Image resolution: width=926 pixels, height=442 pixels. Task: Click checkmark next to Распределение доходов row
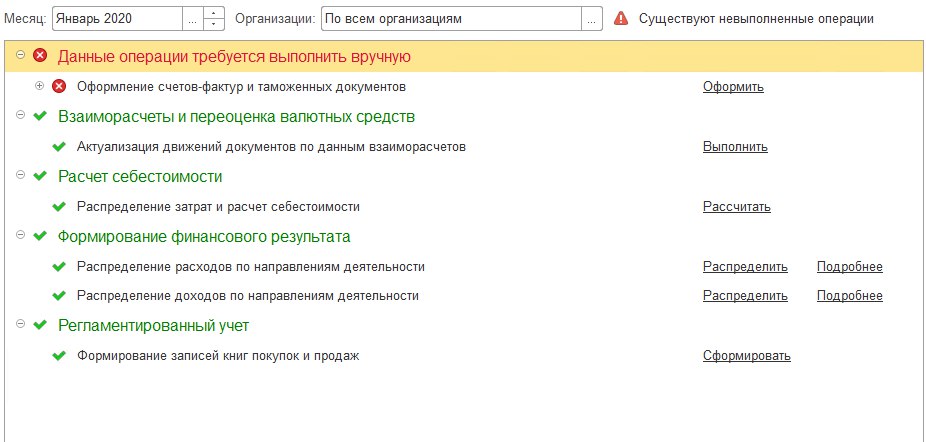point(59,295)
